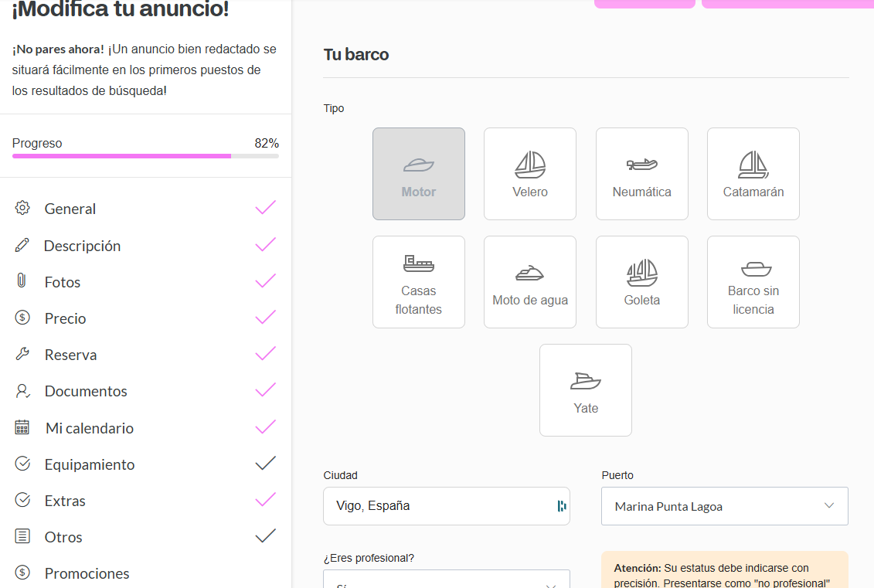The width and height of the screenshot is (874, 588).
Task: Navigate to the Fotos section
Action: click(x=63, y=282)
